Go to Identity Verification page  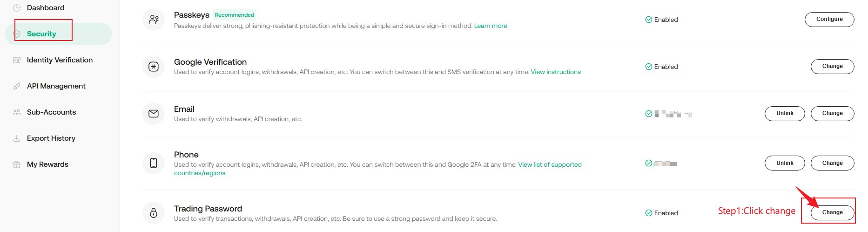[x=60, y=60]
